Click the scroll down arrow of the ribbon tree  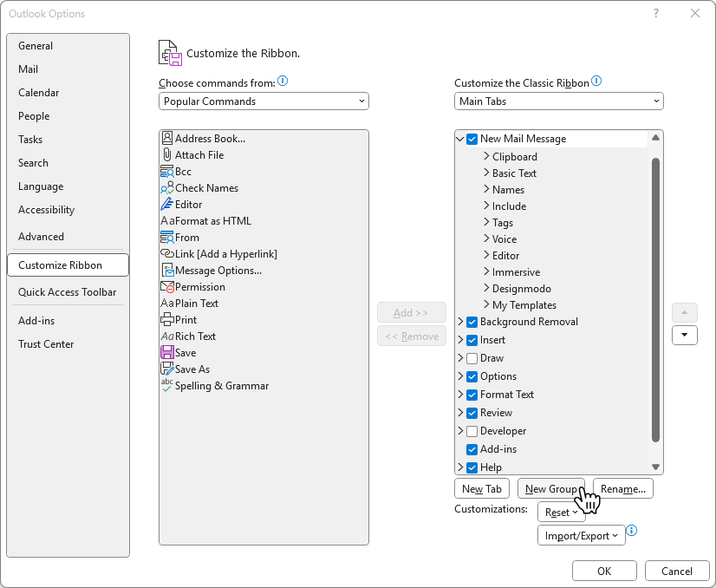(x=655, y=467)
